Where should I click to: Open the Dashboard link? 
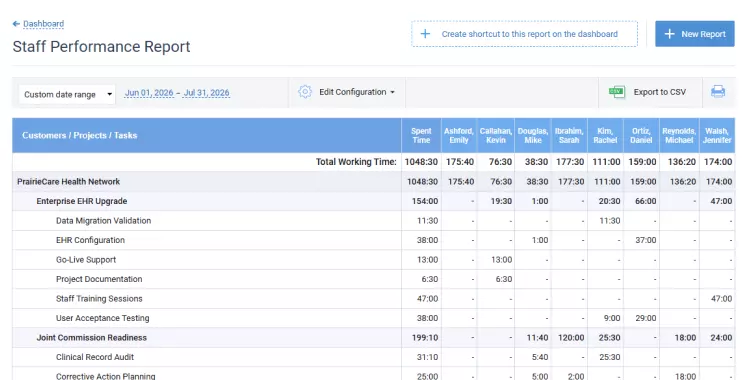[44, 23]
